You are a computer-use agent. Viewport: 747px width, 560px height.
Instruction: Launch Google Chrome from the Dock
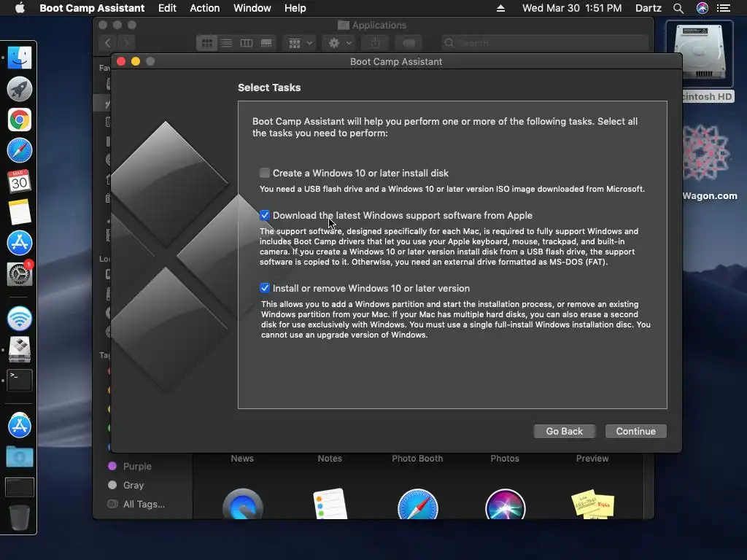tap(20, 120)
